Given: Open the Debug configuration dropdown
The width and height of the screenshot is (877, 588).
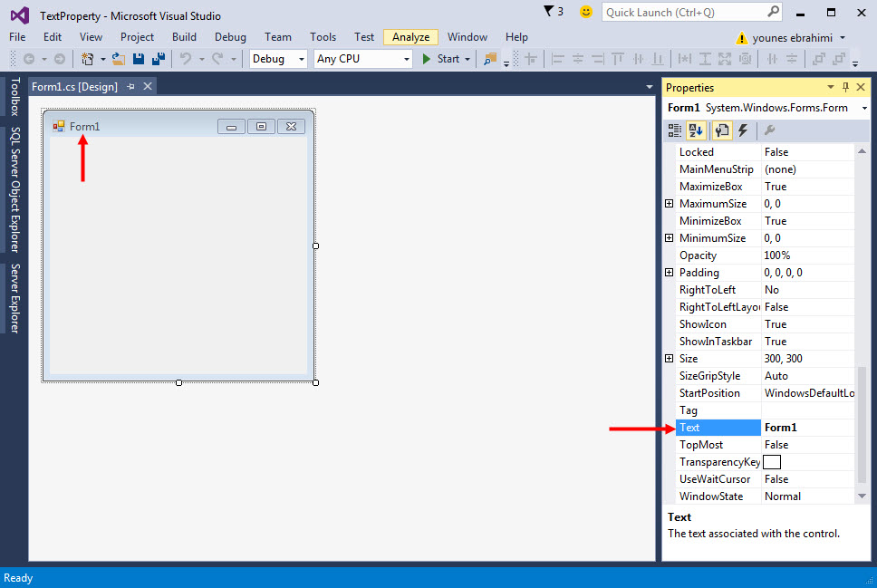Looking at the screenshot, I should [301, 58].
